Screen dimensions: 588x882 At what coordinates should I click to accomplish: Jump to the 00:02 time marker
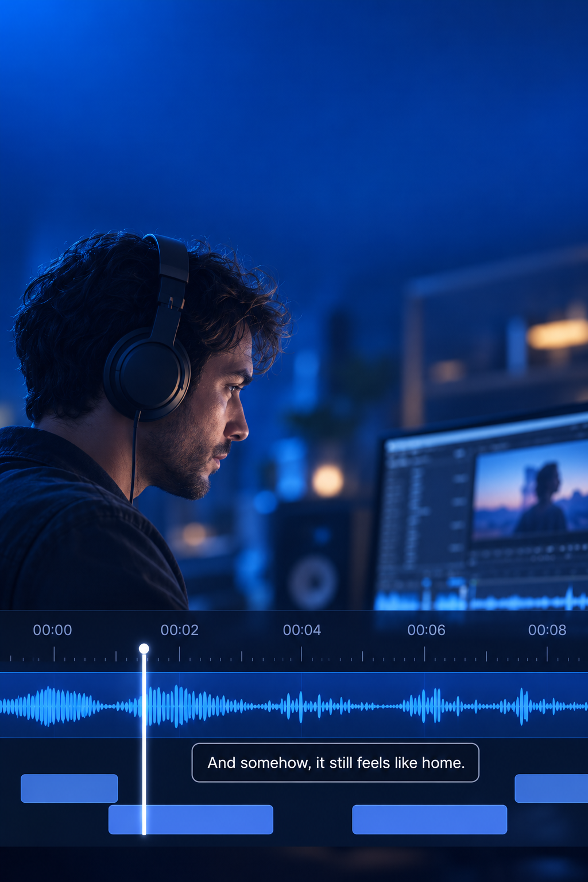click(x=180, y=630)
